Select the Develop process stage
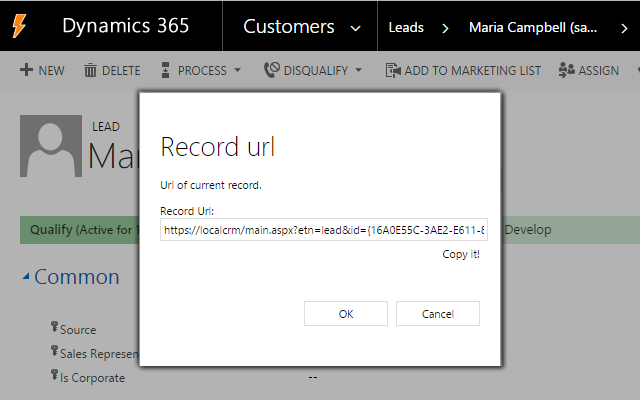This screenshot has width=640, height=400. click(527, 230)
